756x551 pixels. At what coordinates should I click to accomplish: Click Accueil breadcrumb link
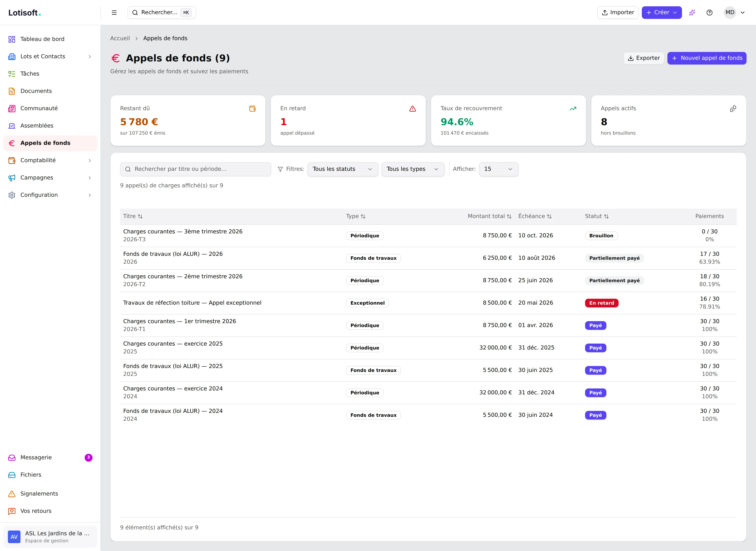[120, 38]
